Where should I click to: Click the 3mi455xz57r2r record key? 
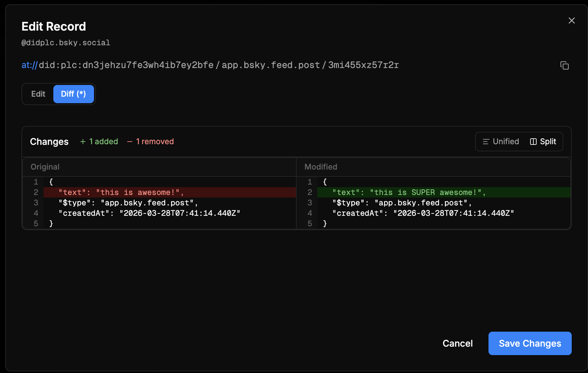(x=363, y=65)
